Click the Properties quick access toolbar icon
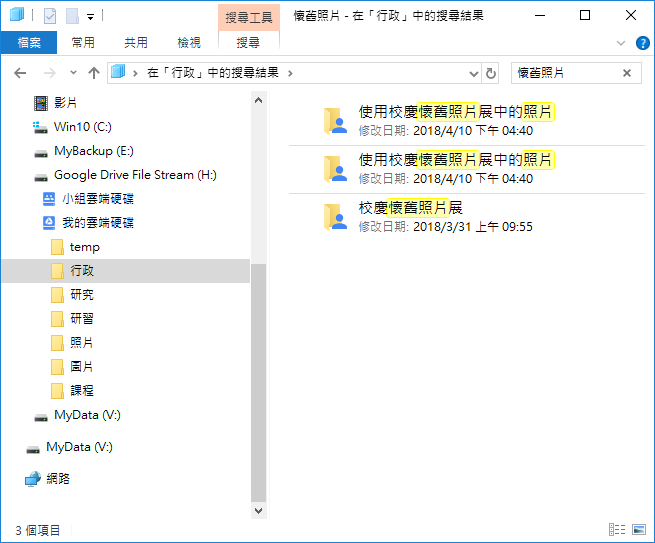The height and width of the screenshot is (543, 655). coord(50,16)
